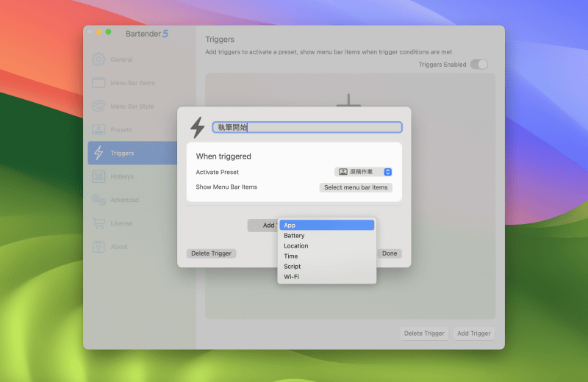The width and height of the screenshot is (588, 382).
Task: Click Add Trigger at window bottom
Action: (474, 334)
